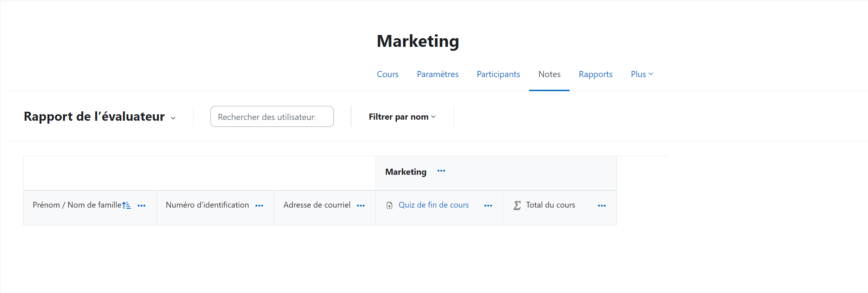Click the ascending sort icon beside Nom de famille
868x293 pixels.
126,205
